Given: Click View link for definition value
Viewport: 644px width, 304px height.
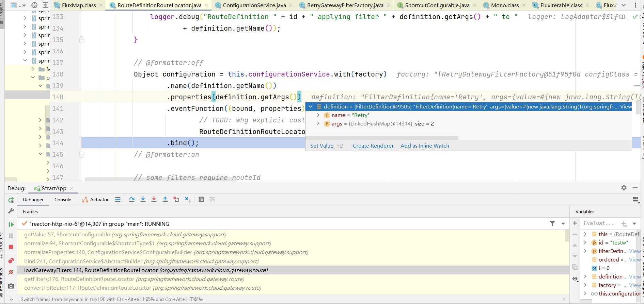Looking at the screenshot, I should [626, 107].
